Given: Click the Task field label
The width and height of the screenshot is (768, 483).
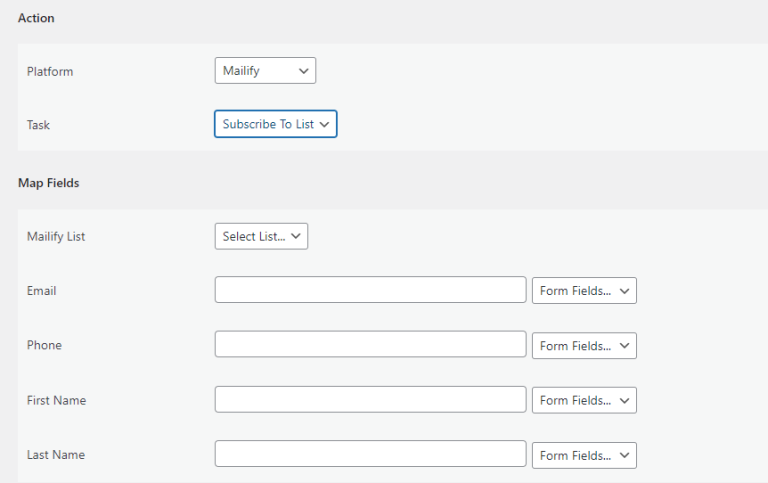Looking at the screenshot, I should [38, 125].
